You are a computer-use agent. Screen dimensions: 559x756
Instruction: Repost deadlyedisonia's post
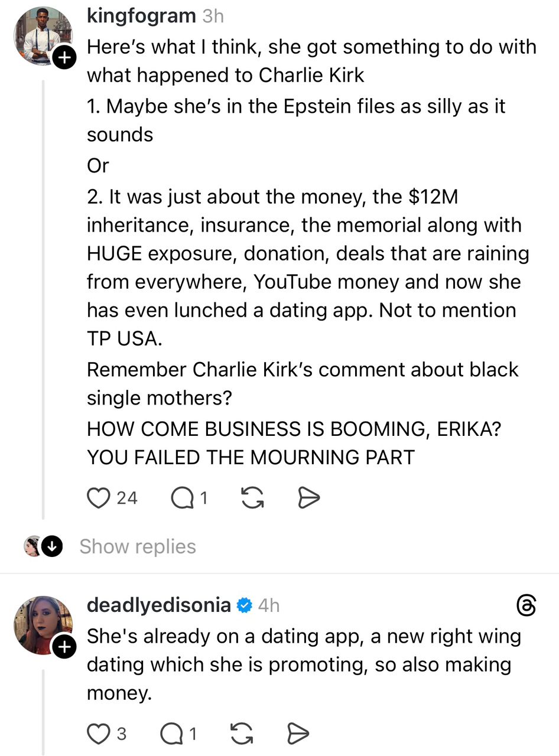point(240,734)
